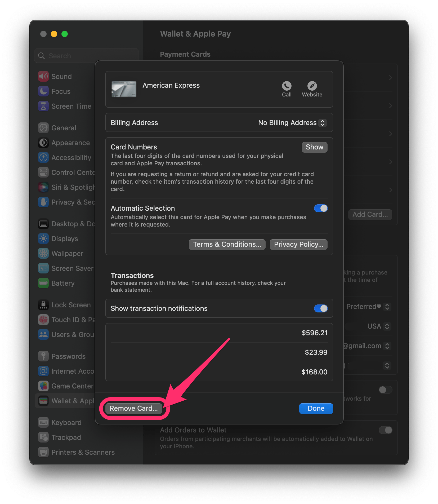438x504 pixels.
Task: Select the Siri & Spotlight icon
Action: 43,187
